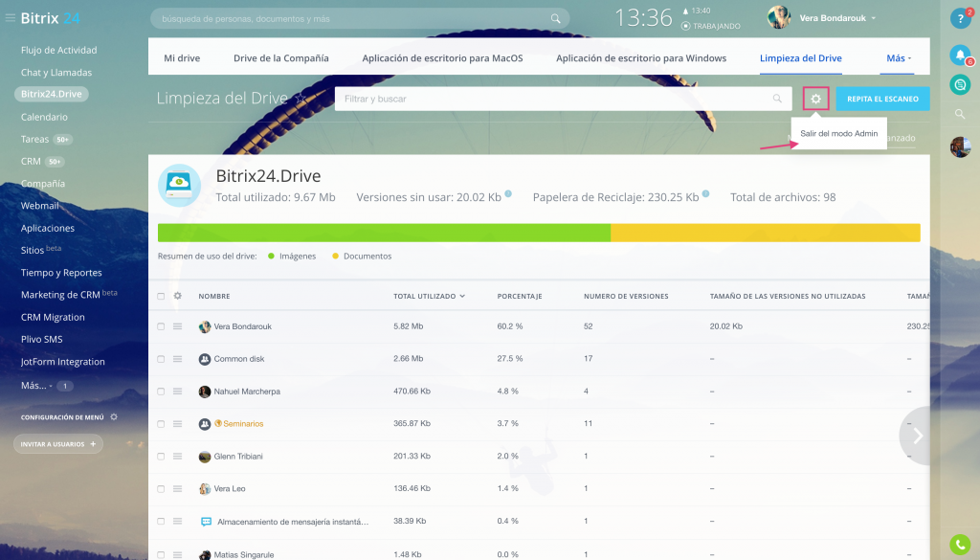Screen dimensions: 980x560
Task: Expand the Más... item in the left menu
Action: (x=36, y=386)
